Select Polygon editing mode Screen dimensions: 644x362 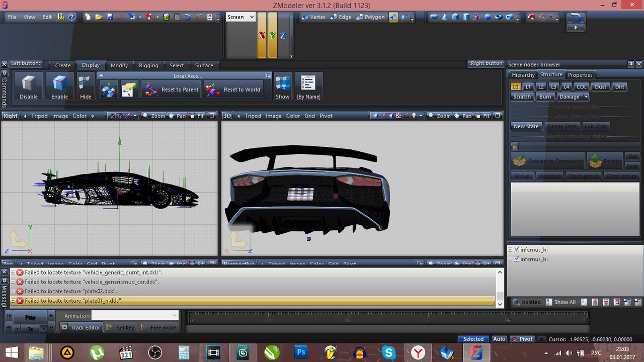[x=370, y=17]
